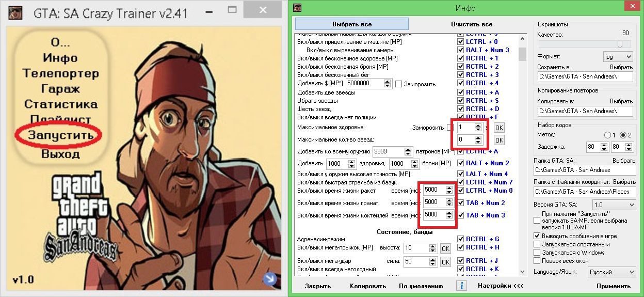Click Запустить to launch the game
This screenshot has width=644, height=297.
tap(60, 135)
